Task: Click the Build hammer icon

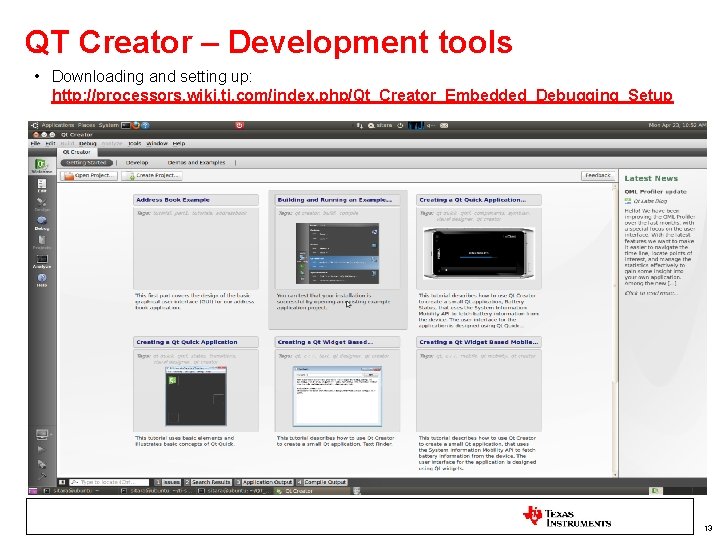Action: tap(42, 476)
